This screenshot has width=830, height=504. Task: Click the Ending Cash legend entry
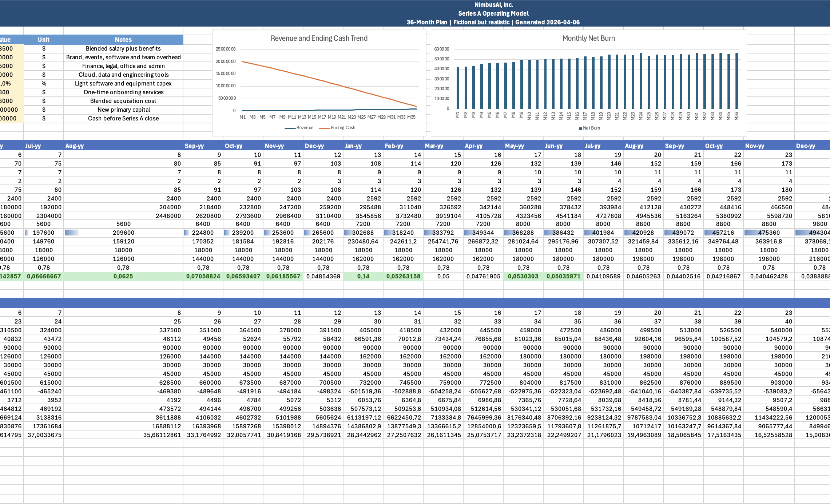tap(342, 128)
